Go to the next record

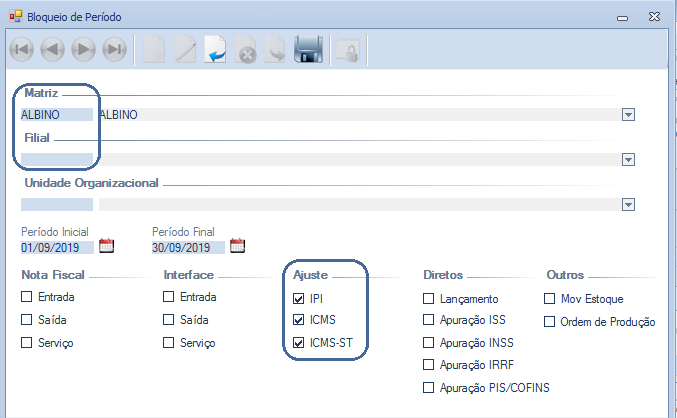point(83,50)
